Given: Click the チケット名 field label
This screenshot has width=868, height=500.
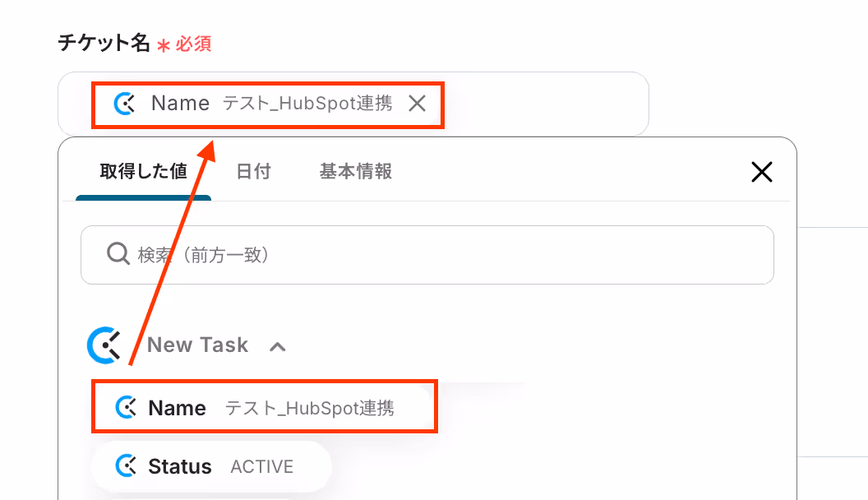Looking at the screenshot, I should point(104,43).
